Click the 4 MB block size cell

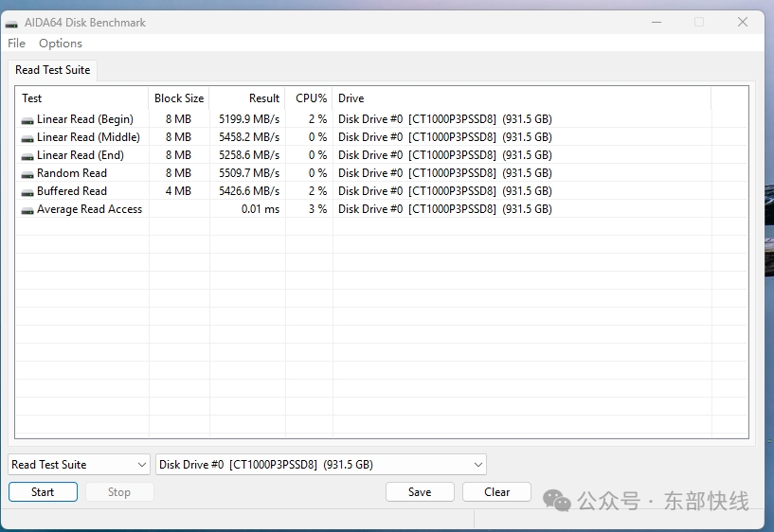[x=178, y=191]
